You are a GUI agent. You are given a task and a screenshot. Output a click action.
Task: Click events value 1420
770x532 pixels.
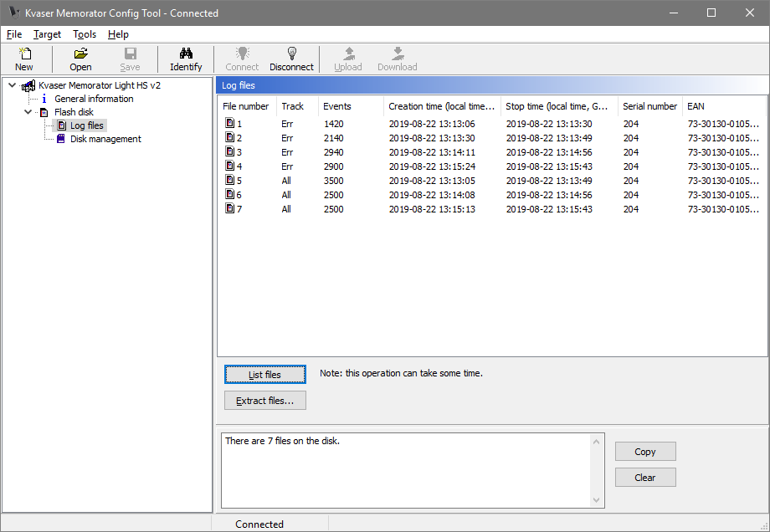pos(333,124)
